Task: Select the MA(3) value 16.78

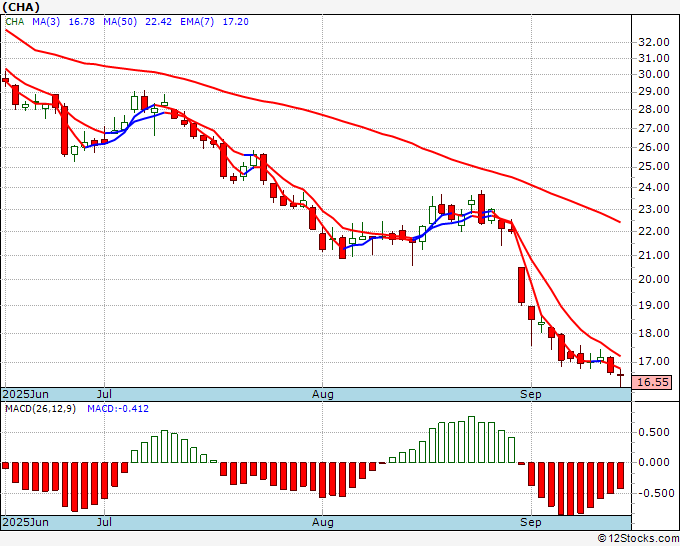Action: pos(82,22)
